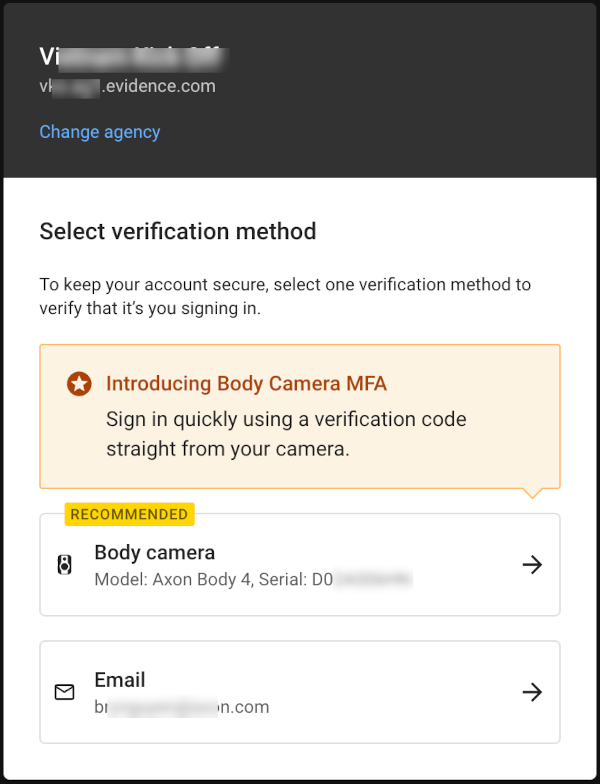Image resolution: width=600 pixels, height=784 pixels.
Task: Click the Email title label
Action: click(120, 680)
